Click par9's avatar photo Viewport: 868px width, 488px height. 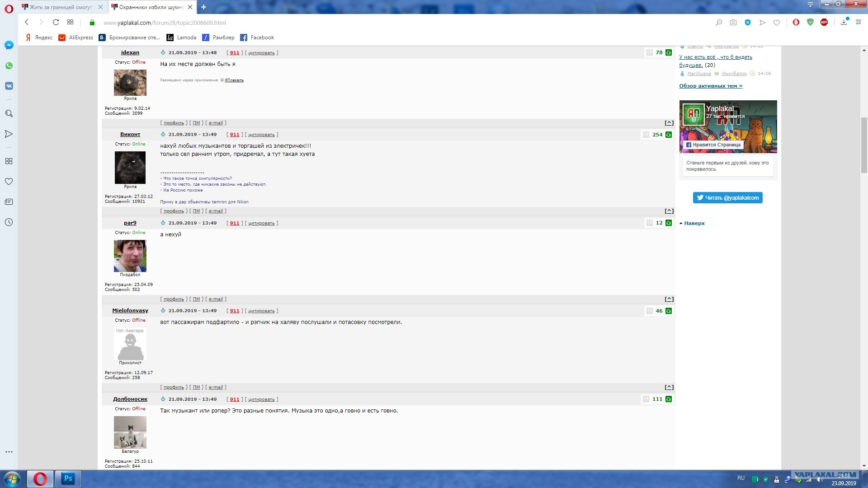(x=130, y=256)
